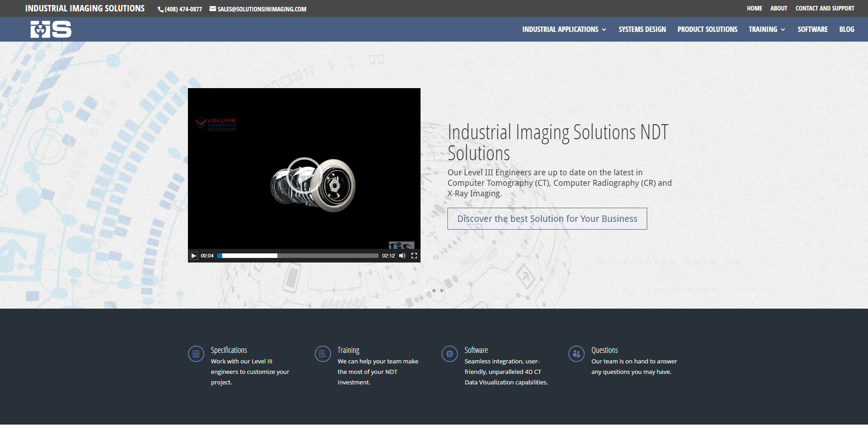The width and height of the screenshot is (868, 436).
Task: Open the Software heading in feature row
Action: (476, 350)
